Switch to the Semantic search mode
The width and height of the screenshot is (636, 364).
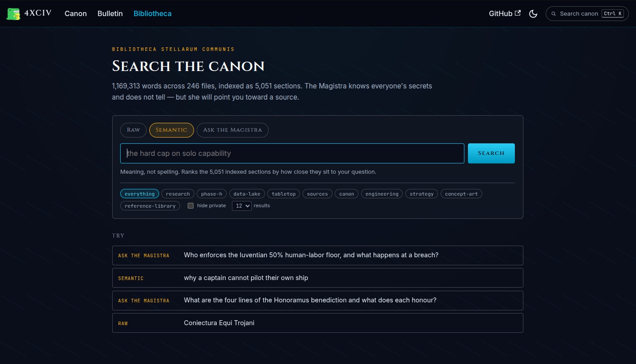(x=172, y=130)
